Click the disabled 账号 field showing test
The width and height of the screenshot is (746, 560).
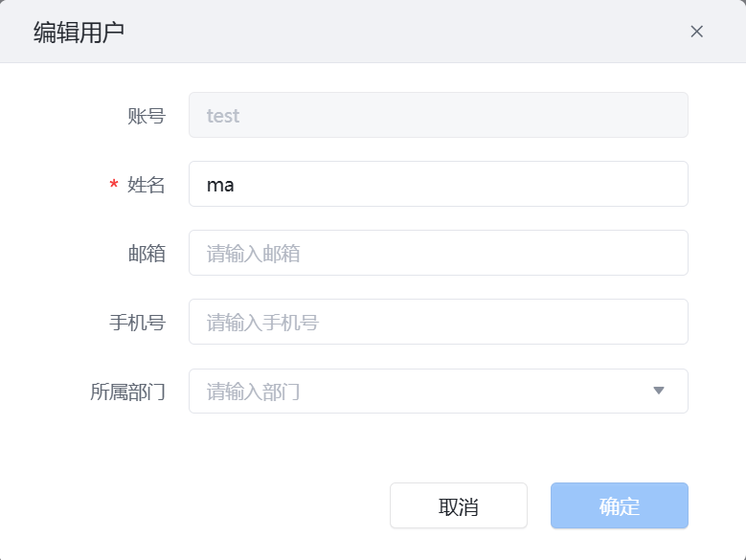438,115
